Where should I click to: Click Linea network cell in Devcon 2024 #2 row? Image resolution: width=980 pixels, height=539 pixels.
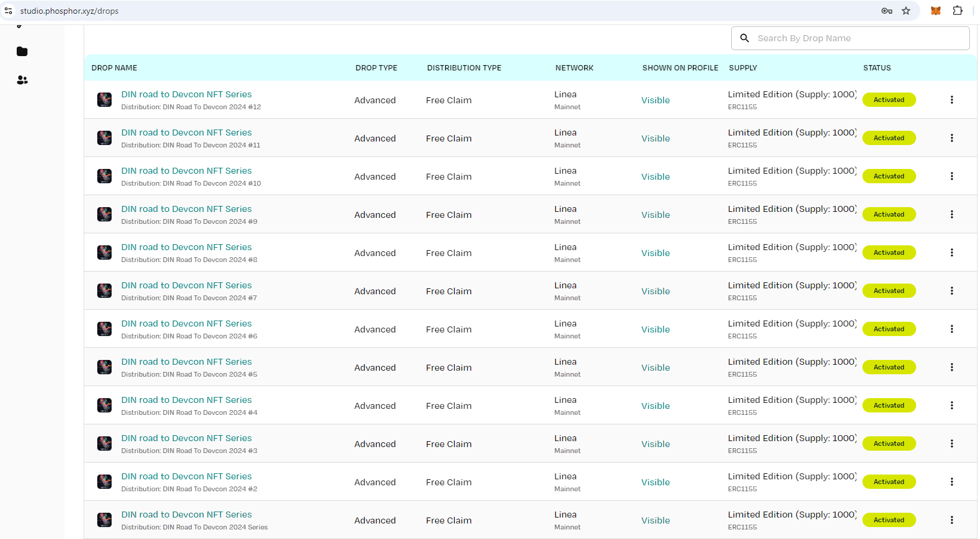click(565, 476)
